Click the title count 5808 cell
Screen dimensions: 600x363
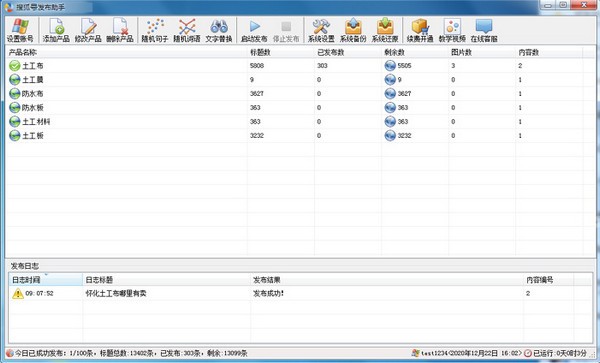pyautogui.click(x=257, y=66)
